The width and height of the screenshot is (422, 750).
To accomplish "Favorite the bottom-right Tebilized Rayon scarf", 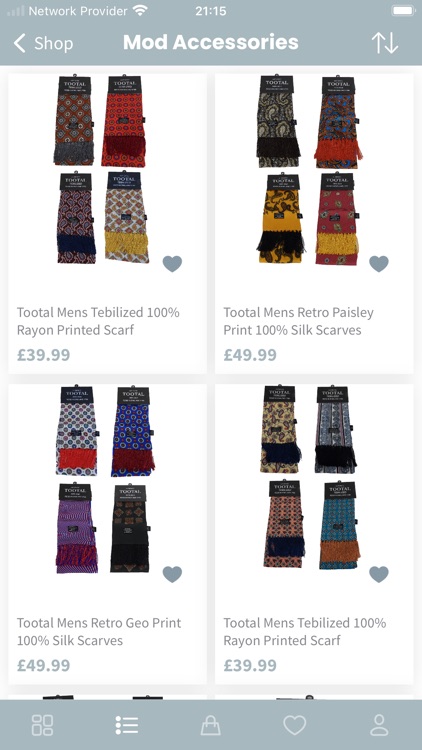I will pos(379,574).
